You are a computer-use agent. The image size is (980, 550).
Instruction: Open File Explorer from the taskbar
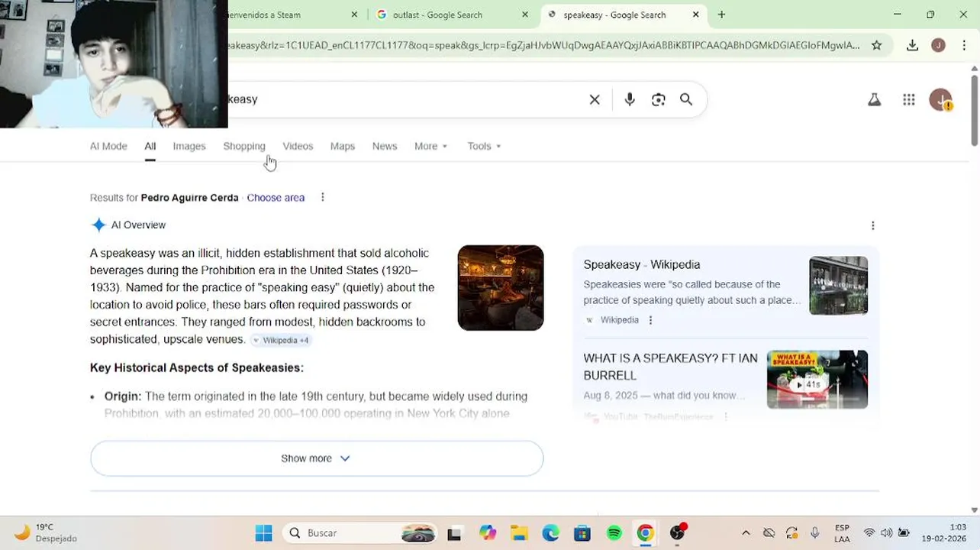[x=519, y=533]
